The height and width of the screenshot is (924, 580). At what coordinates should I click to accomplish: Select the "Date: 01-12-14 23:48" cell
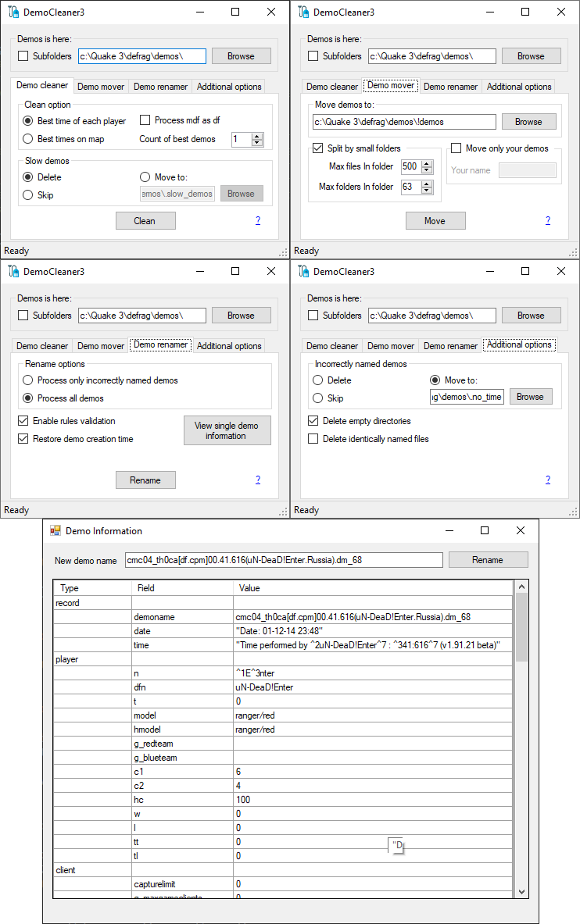[373, 631]
